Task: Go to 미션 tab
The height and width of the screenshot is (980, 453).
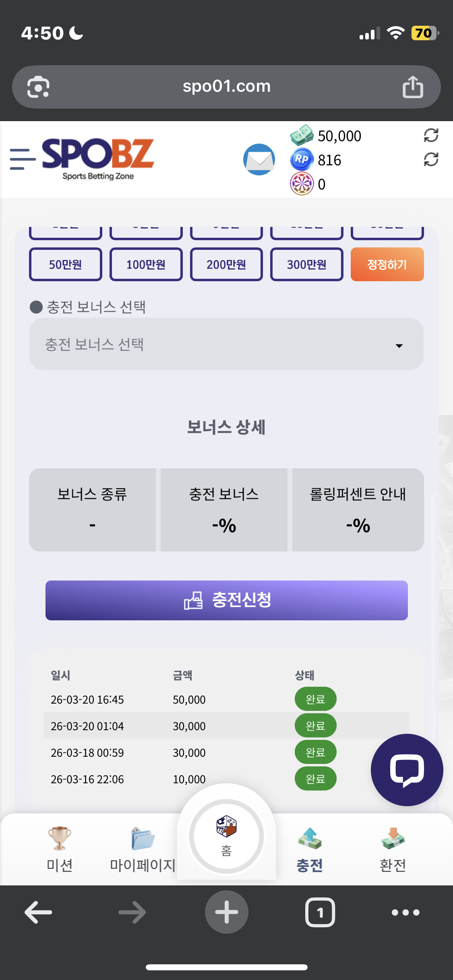Action: tap(60, 848)
